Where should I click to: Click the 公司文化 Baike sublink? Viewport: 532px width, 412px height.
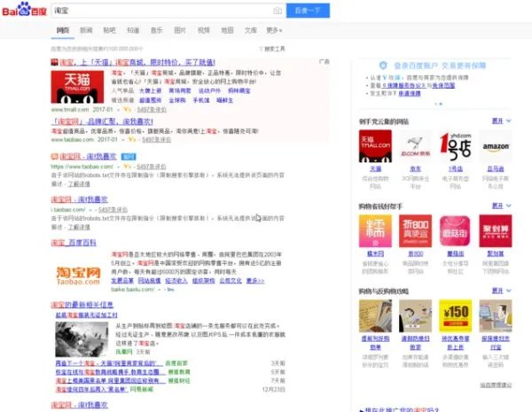tap(231, 281)
